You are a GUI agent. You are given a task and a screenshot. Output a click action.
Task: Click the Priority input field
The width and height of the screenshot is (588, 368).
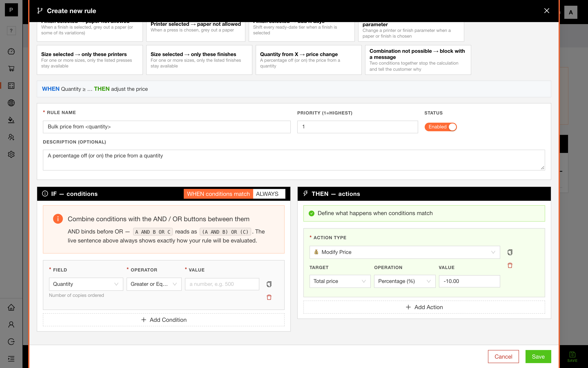point(357,127)
